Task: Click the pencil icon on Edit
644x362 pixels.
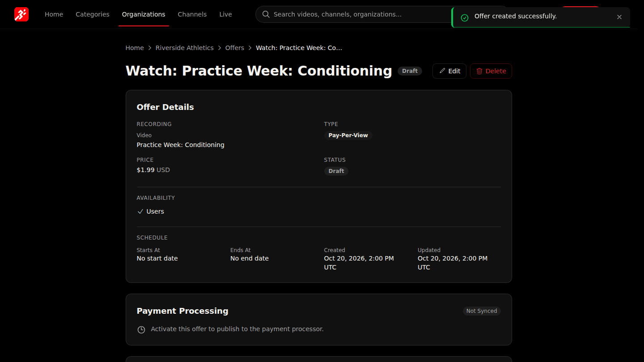Action: click(x=442, y=71)
